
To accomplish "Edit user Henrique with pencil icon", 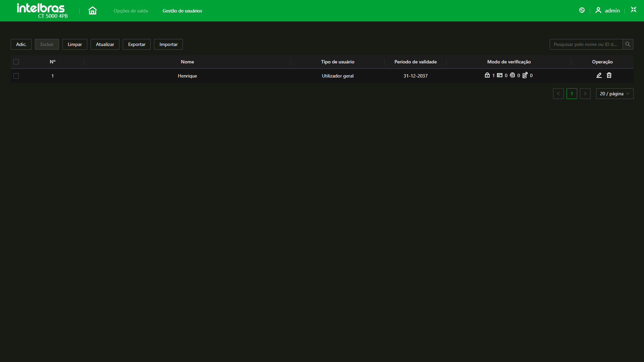I will click(x=599, y=75).
